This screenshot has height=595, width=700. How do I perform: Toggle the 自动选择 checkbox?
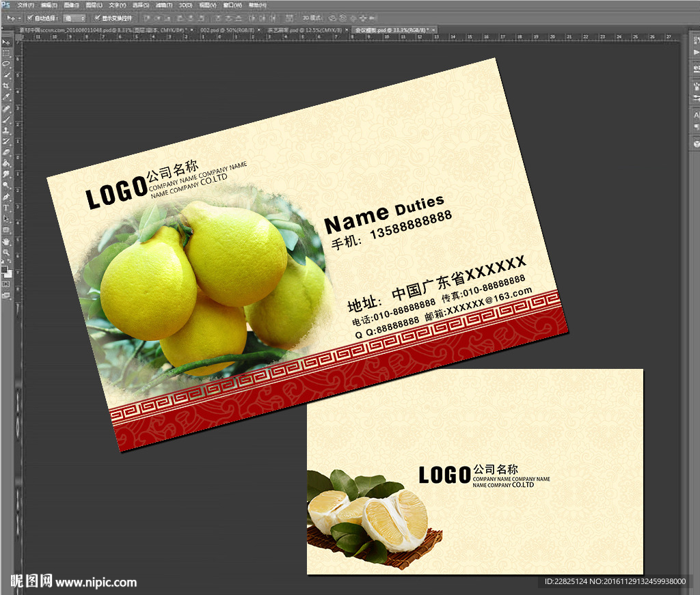pos(29,18)
